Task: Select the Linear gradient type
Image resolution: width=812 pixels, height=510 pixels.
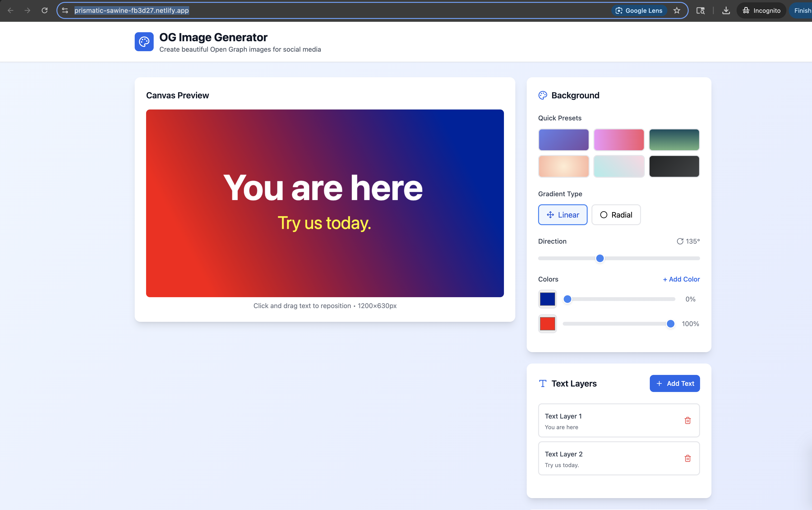Action: (563, 215)
